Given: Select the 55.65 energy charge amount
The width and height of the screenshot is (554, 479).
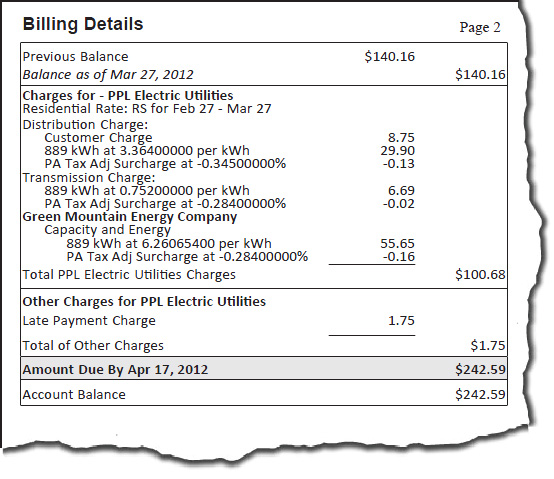Looking at the screenshot, I should tap(397, 243).
